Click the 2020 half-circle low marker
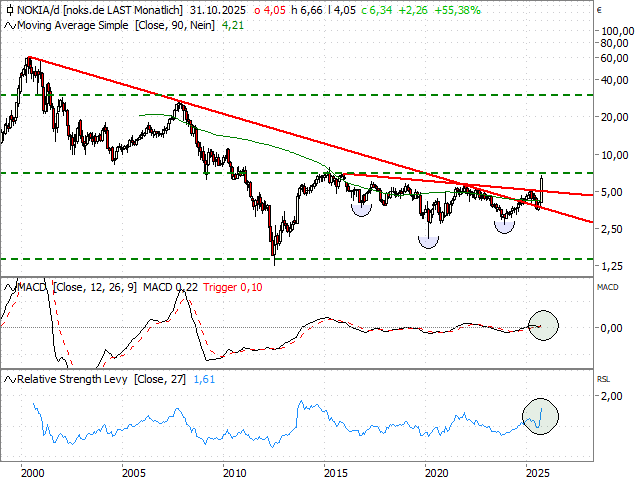The height and width of the screenshot is (480, 640). click(428, 242)
